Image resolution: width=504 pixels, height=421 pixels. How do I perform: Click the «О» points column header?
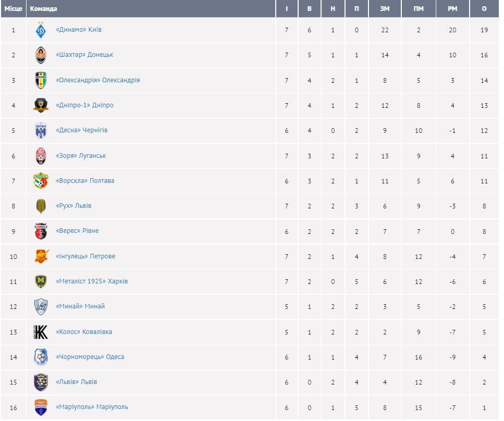[484, 9]
